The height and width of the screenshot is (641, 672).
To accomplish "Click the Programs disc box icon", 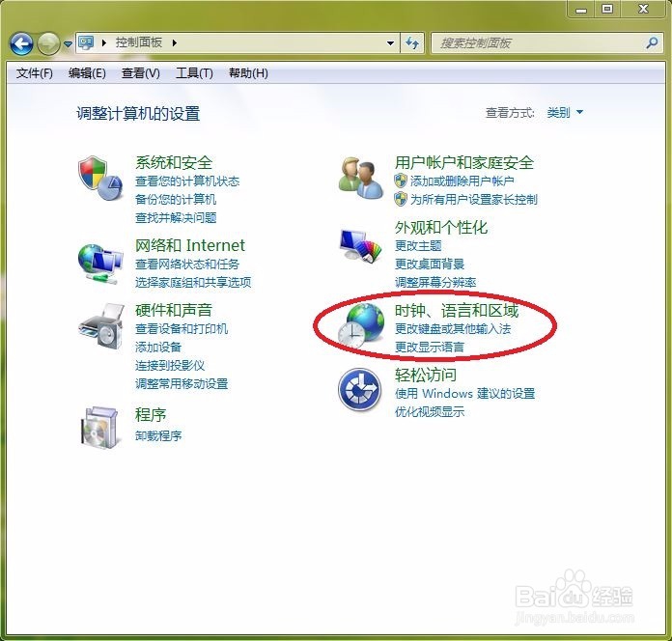I will 99,428.
